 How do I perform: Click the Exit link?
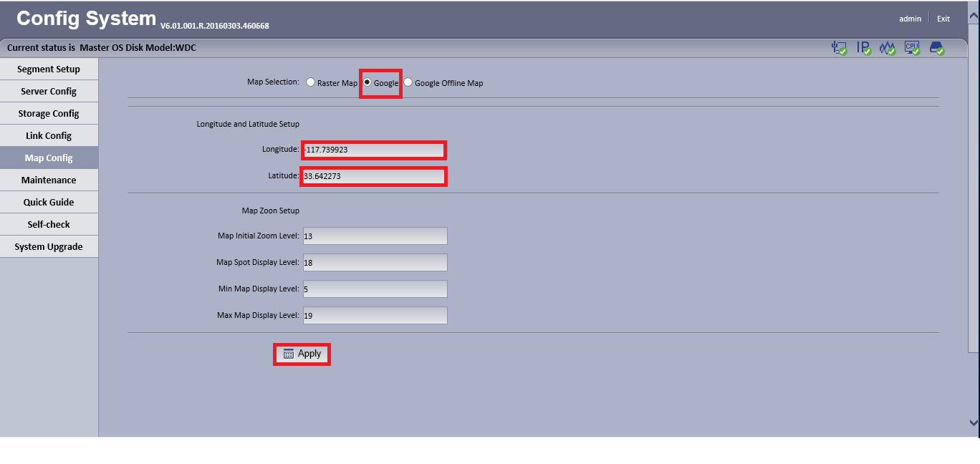click(x=943, y=19)
